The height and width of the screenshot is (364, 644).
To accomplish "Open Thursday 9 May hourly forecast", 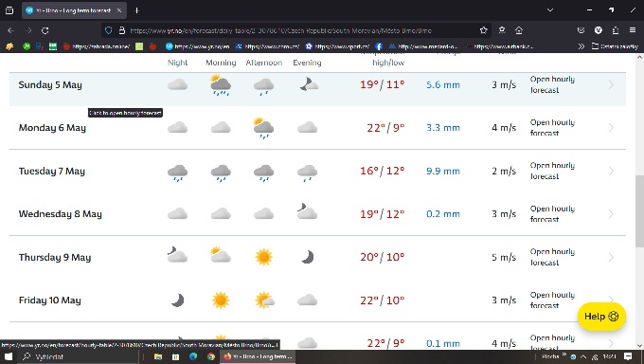I will pyautogui.click(x=552, y=257).
